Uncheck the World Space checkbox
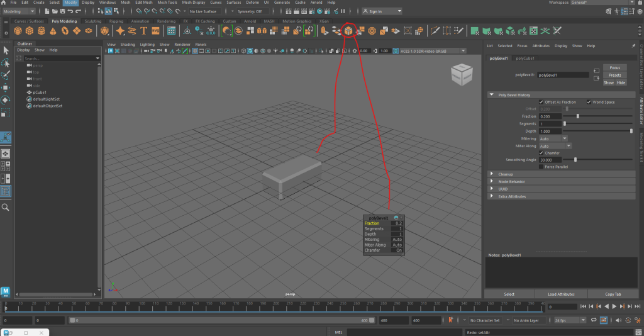 coord(589,102)
